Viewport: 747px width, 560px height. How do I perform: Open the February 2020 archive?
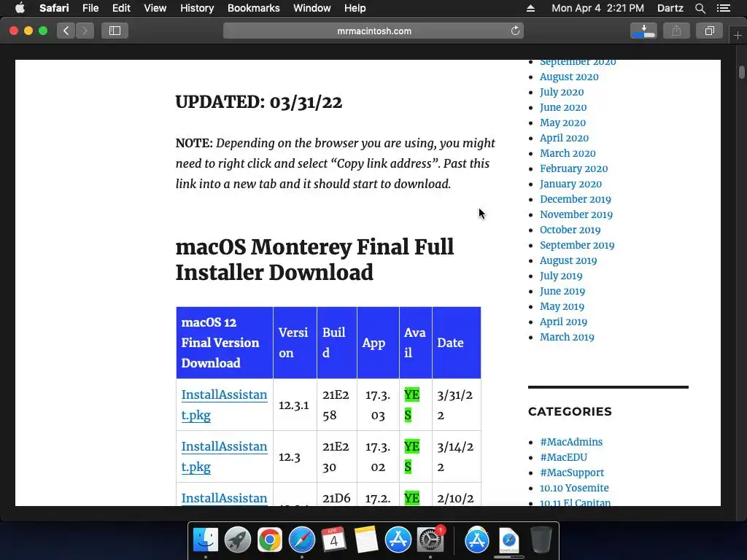pos(573,168)
